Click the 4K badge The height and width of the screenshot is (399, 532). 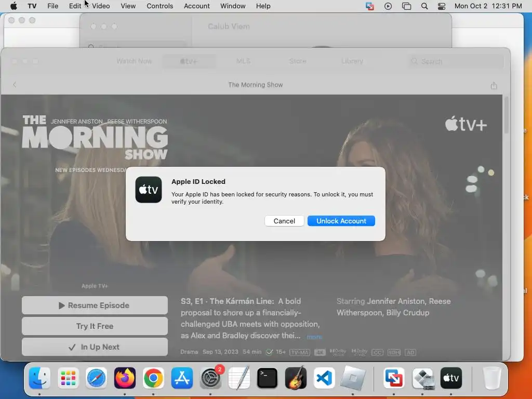(320, 353)
